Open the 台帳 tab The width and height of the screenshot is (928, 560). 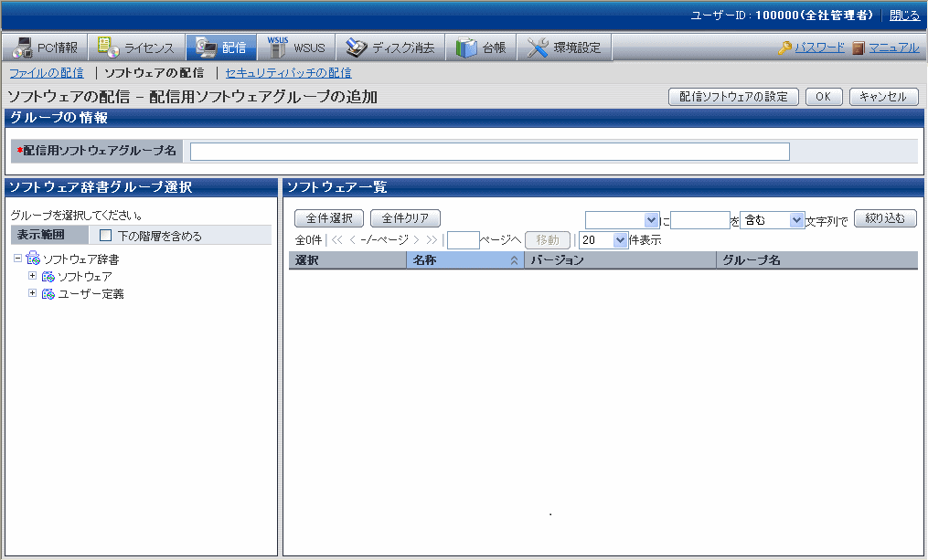(x=481, y=48)
